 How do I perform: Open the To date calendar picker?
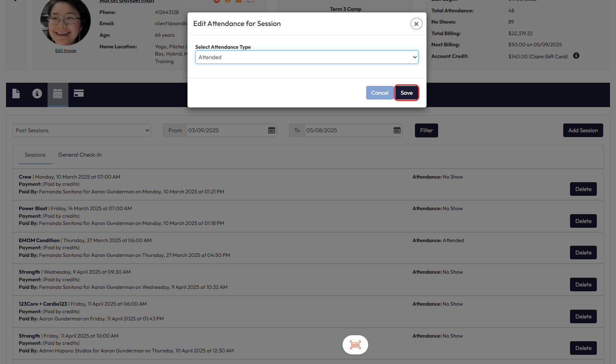click(397, 130)
